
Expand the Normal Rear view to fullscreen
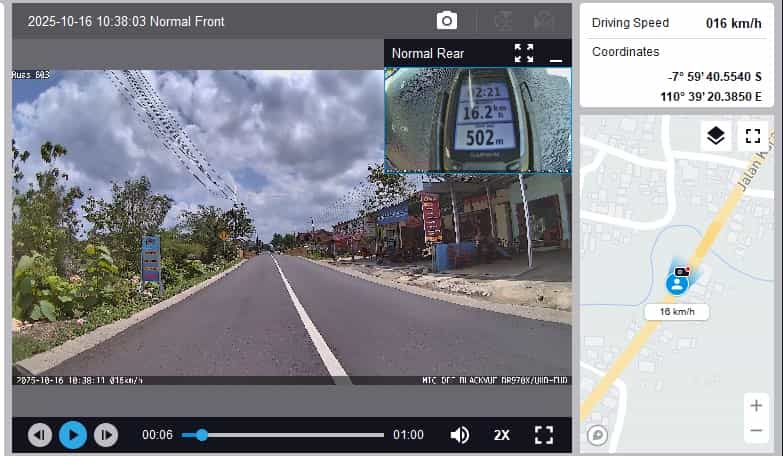point(524,53)
